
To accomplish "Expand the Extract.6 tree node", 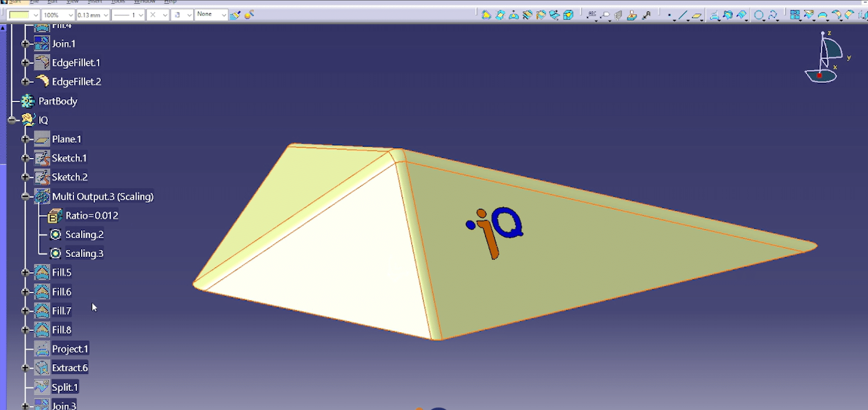I will click(25, 368).
